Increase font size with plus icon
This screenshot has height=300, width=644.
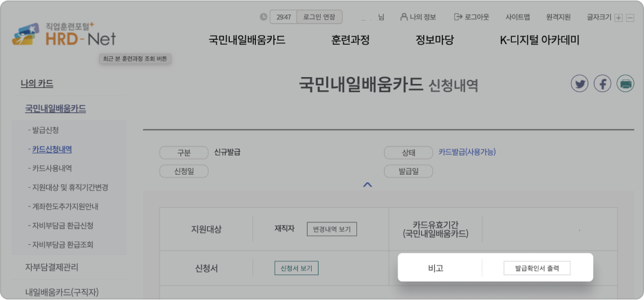click(x=618, y=17)
